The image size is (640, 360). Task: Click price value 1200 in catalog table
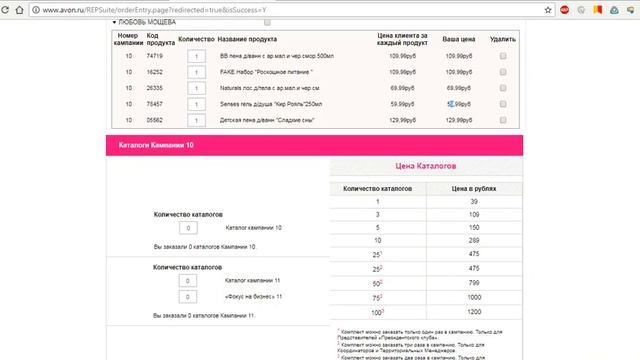(x=474, y=312)
